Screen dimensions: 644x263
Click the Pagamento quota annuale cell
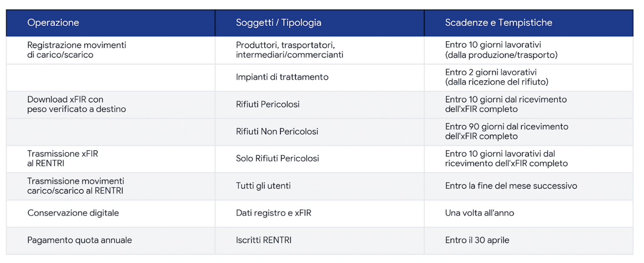(111, 241)
